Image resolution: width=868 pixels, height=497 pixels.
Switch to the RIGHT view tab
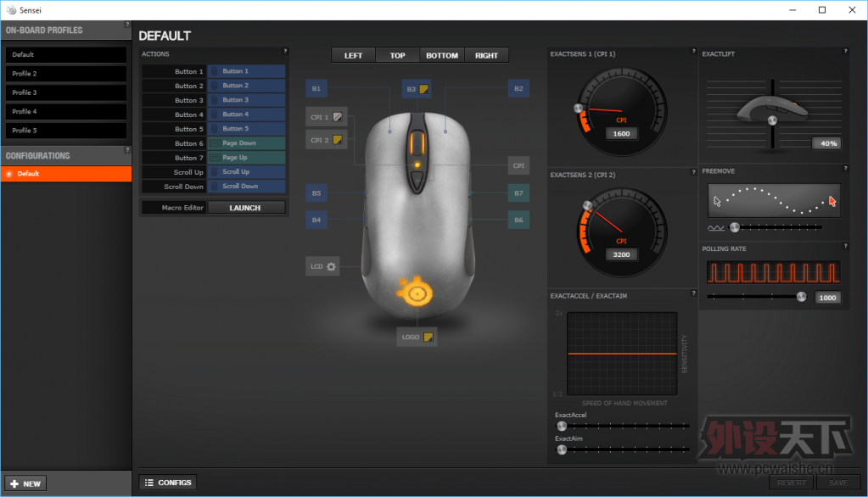(x=486, y=55)
